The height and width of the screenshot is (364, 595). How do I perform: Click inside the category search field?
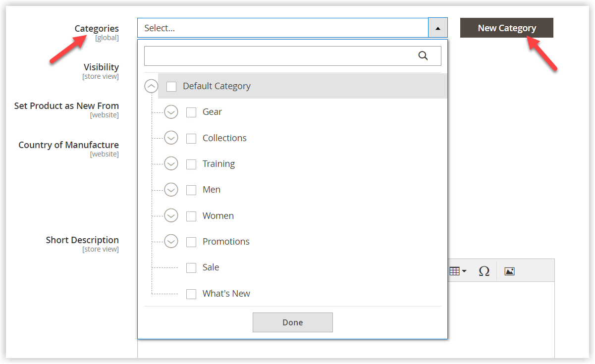tap(282, 55)
